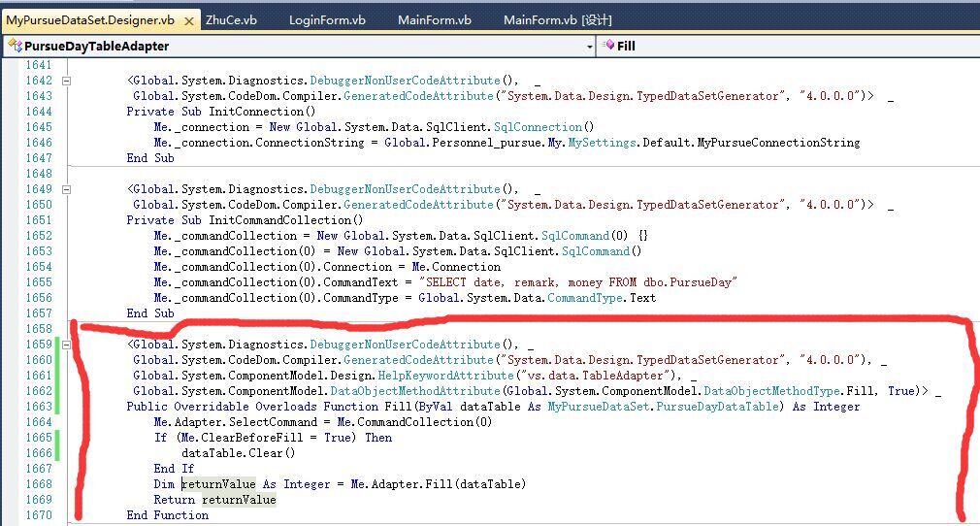Click 'End Sub' on line 1647
This screenshot has width=980, height=526.
(150, 158)
